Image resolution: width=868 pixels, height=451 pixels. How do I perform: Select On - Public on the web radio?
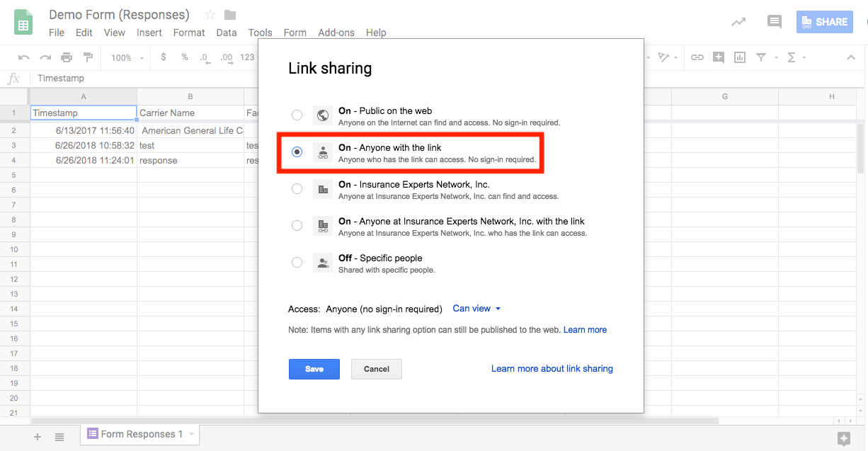tap(297, 115)
